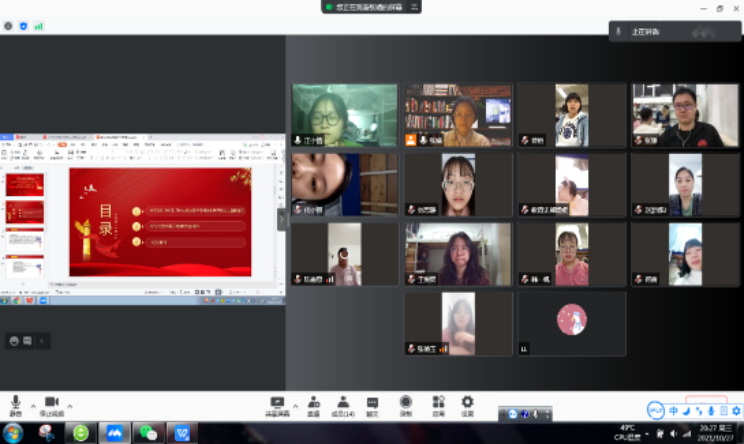The width and height of the screenshot is (744, 444).
Task: Open meeting settings gear
Action: tap(467, 402)
